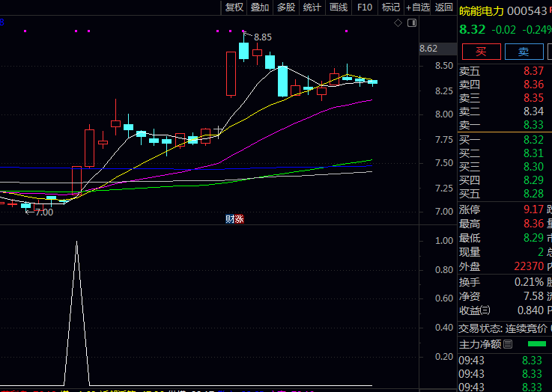Select the 多股 multi-stock view
552x392 pixels.
tap(286, 7)
